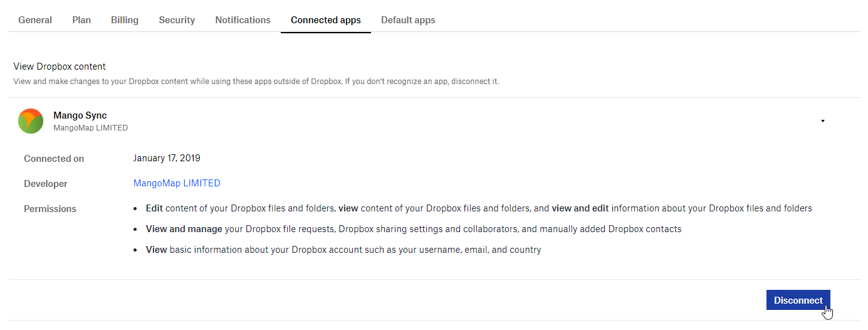
Task: Click the Connected apps tab
Action: (x=325, y=20)
